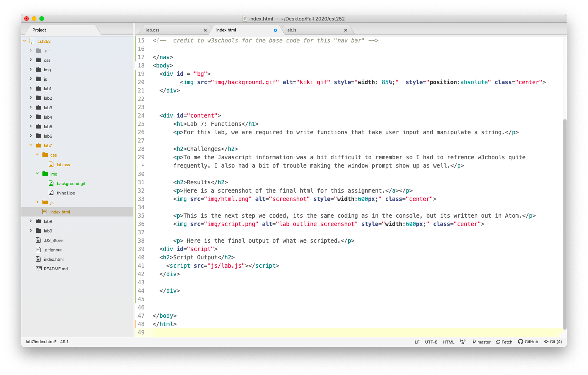Click the .gitignore file icon
This screenshot has width=588, height=375.
38,249
